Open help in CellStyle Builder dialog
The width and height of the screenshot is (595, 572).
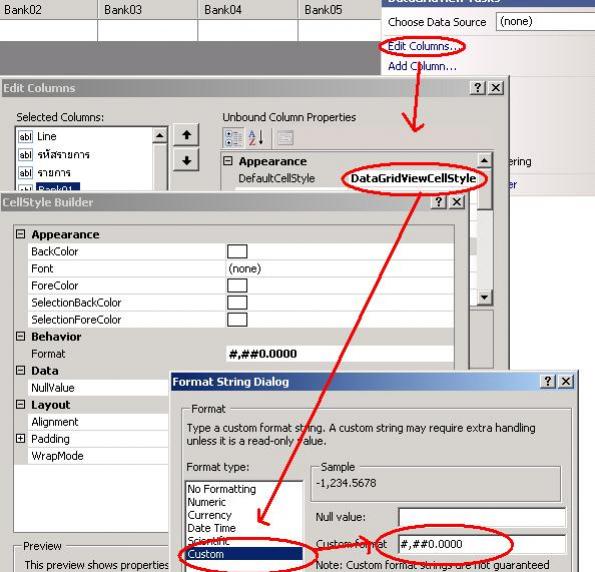click(439, 202)
